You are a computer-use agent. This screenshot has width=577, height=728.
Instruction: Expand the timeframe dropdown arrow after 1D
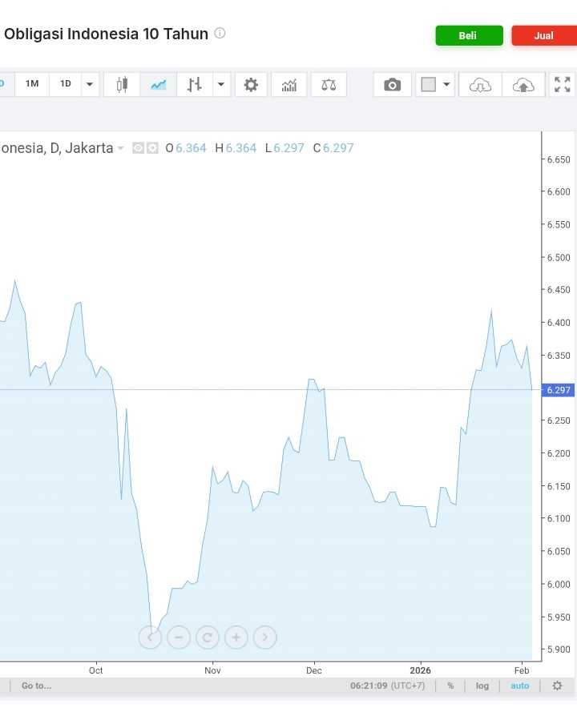pos(90,84)
